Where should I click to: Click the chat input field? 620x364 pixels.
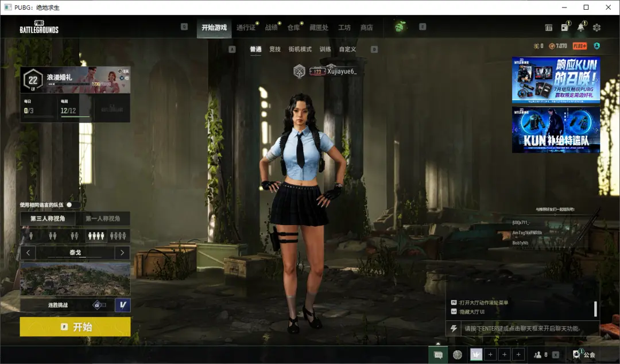click(x=530, y=328)
